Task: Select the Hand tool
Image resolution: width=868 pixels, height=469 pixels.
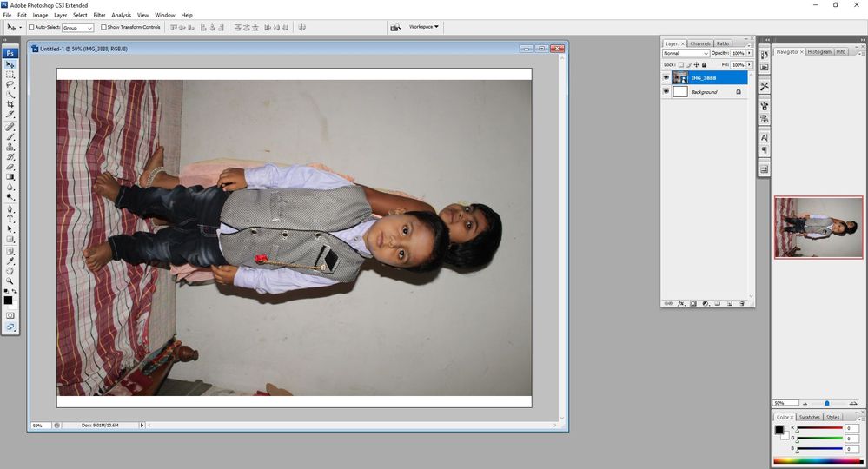Action: tap(10, 272)
